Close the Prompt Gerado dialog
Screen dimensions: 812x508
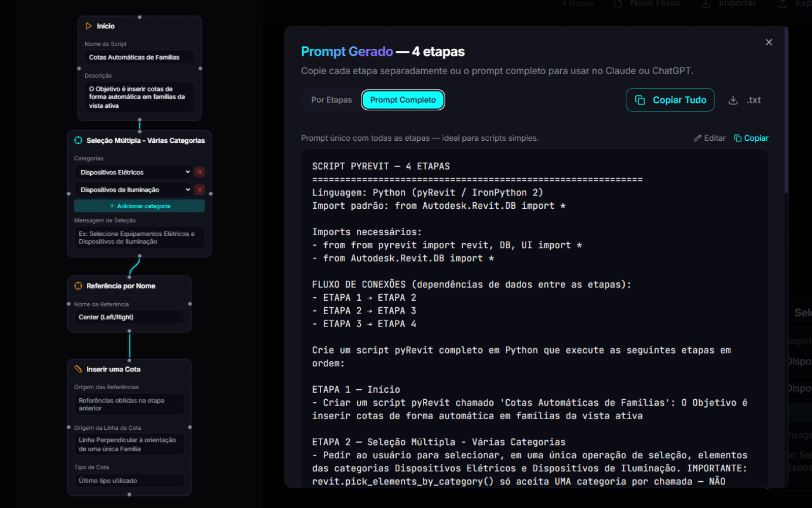[x=769, y=42]
